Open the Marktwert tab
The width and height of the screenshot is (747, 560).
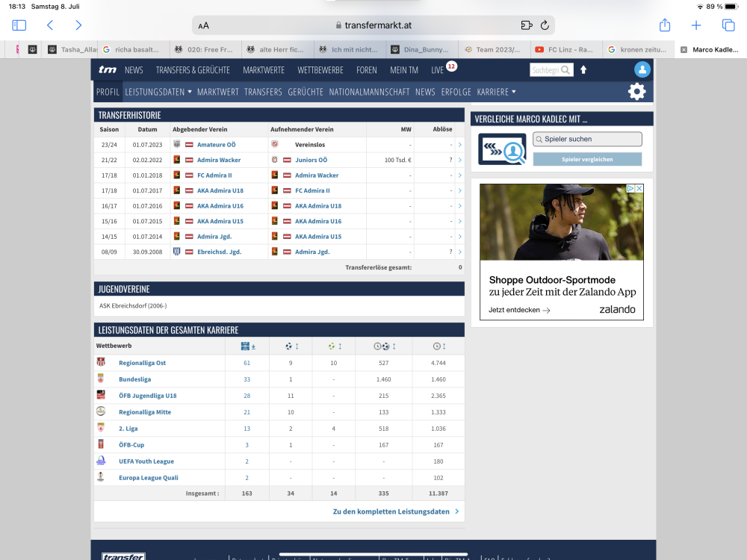pyautogui.click(x=217, y=92)
